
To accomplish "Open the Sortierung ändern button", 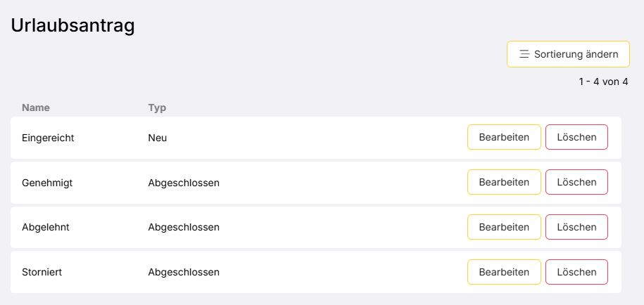I will point(568,54).
